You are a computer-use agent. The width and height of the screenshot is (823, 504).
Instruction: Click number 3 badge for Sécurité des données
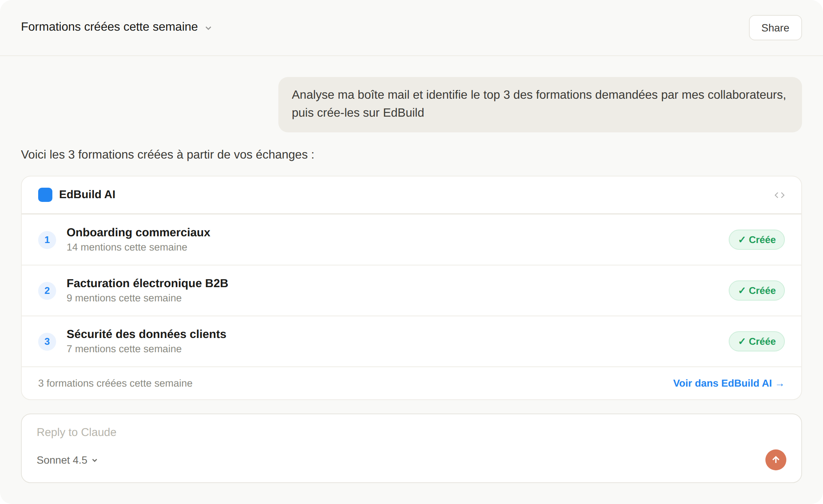pos(47,341)
